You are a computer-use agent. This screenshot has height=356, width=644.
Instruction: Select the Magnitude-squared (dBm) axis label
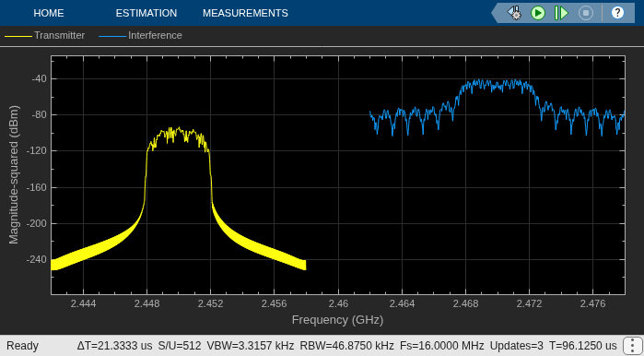[x=14, y=174]
